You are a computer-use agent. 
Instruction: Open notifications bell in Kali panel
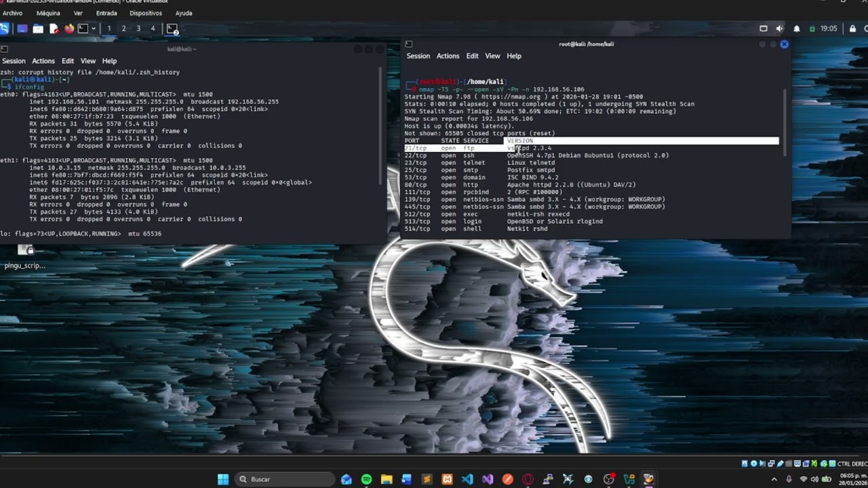tap(797, 28)
